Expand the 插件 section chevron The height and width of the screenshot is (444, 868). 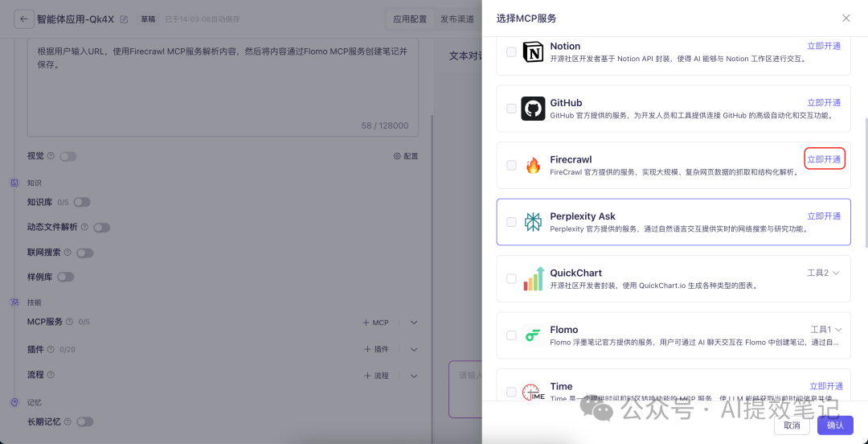click(414, 349)
